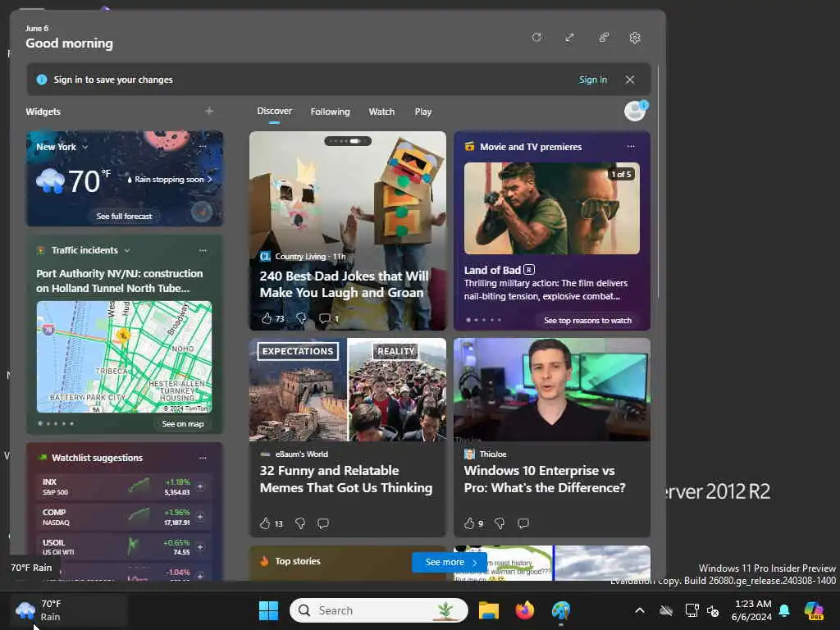Like the ThioJoe Windows 10 article

point(469,523)
